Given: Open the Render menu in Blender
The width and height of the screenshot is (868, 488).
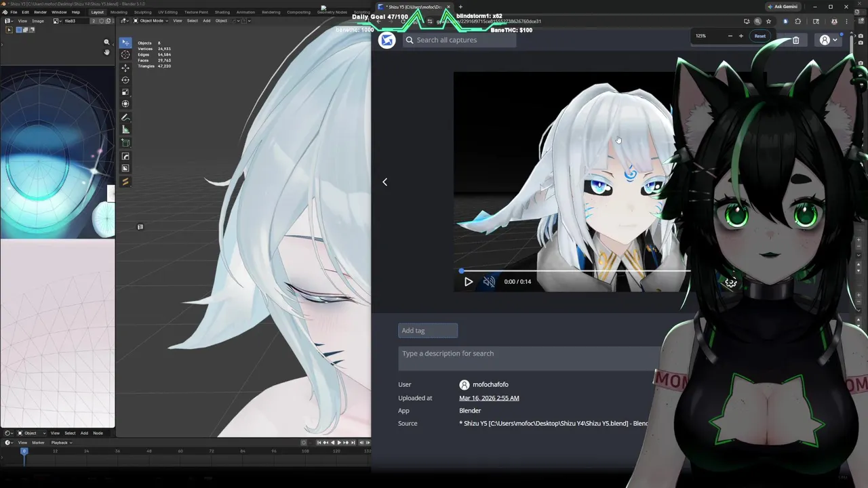Looking at the screenshot, I should point(40,12).
